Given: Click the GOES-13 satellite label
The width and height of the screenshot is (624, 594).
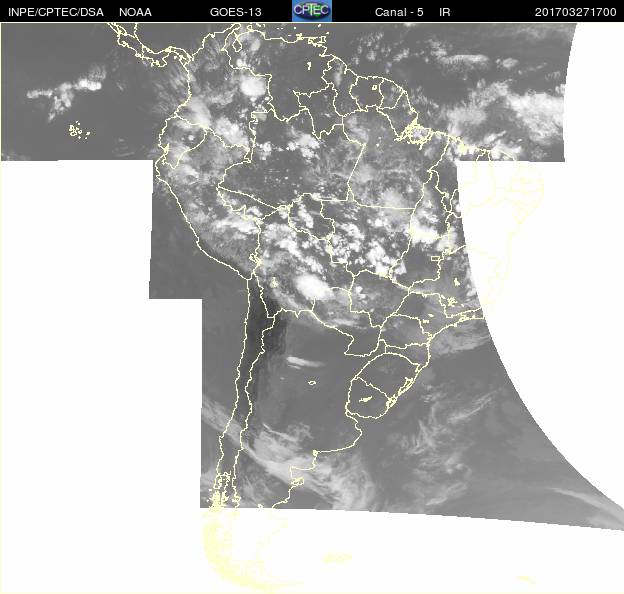Looking at the screenshot, I should point(236,12).
